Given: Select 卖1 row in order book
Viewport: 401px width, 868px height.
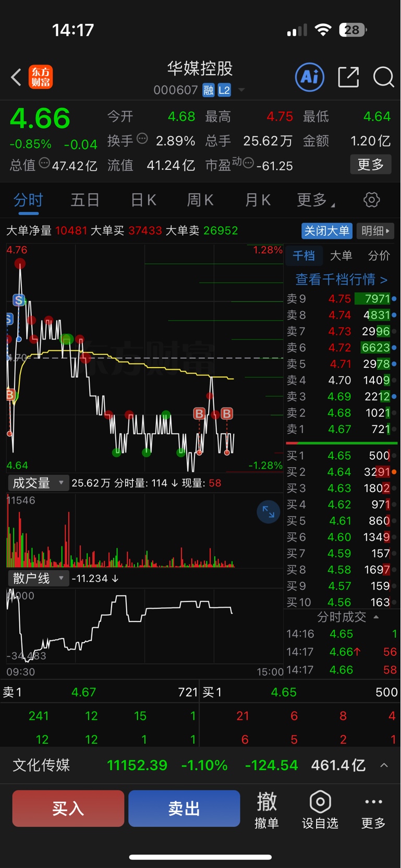Looking at the screenshot, I should [342, 429].
